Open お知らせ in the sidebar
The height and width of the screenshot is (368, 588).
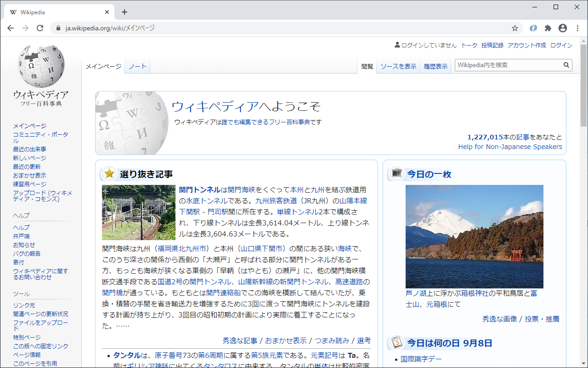tap(24, 245)
